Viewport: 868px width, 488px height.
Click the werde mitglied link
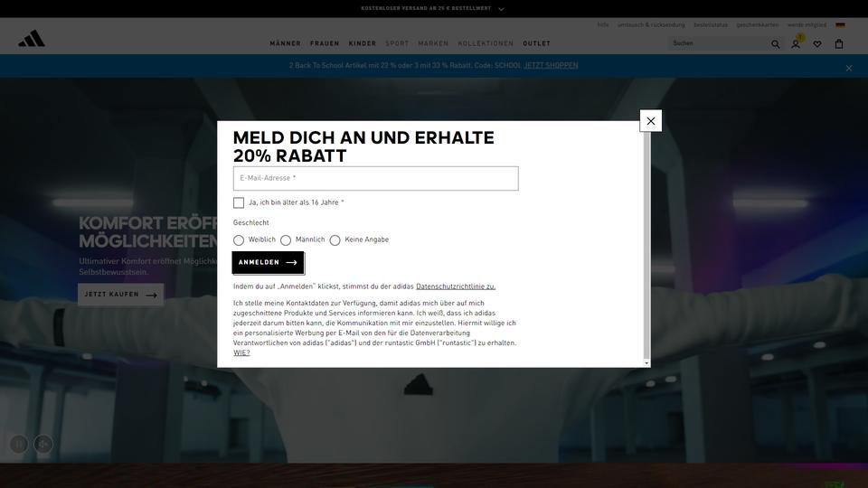click(x=807, y=25)
